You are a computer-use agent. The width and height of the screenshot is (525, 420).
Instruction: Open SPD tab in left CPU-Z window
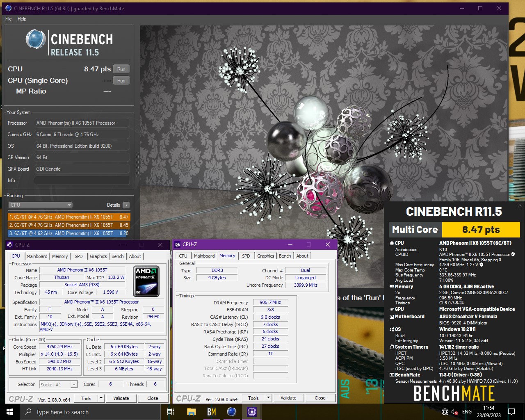click(x=79, y=256)
